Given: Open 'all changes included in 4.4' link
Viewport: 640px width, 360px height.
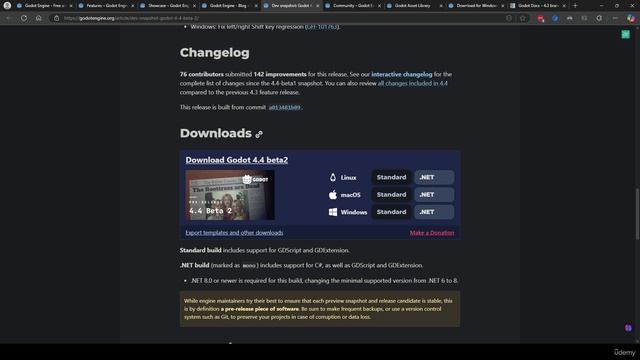Looking at the screenshot, I should tap(412, 83).
